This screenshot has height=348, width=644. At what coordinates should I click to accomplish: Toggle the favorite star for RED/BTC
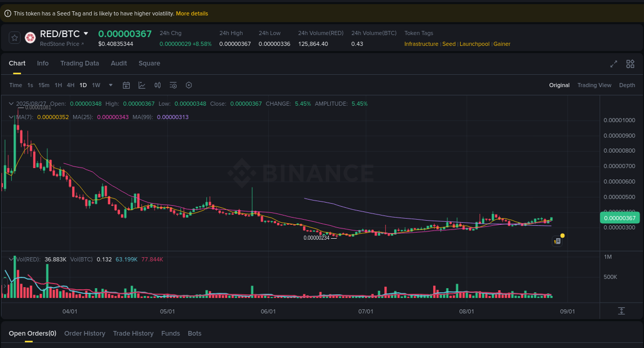14,37
